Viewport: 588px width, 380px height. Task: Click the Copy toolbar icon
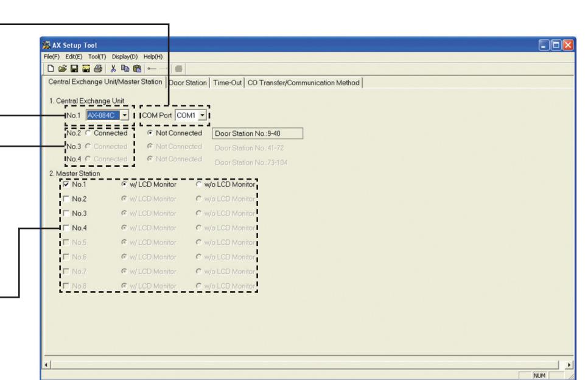pyautogui.click(x=125, y=69)
